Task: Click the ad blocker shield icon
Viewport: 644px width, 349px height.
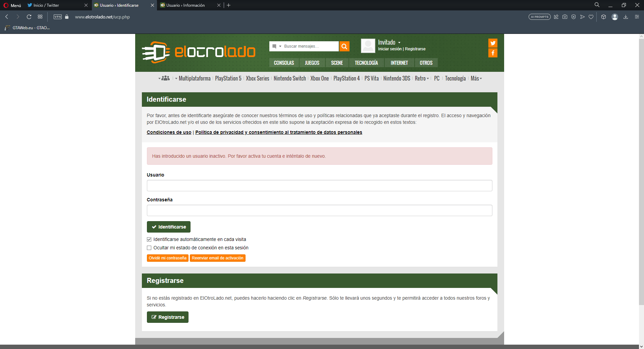Action: pyautogui.click(x=574, y=17)
